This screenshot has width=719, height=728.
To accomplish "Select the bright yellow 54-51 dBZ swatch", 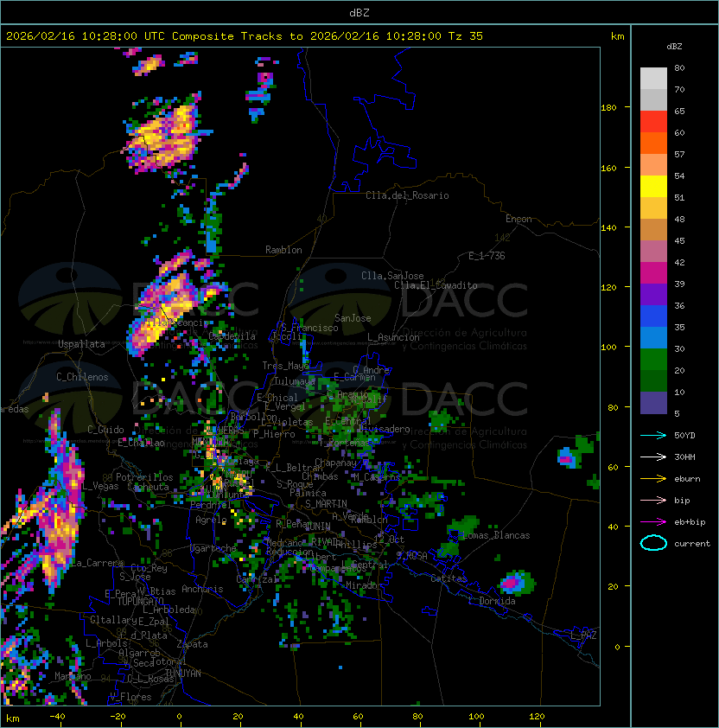I will click(653, 187).
